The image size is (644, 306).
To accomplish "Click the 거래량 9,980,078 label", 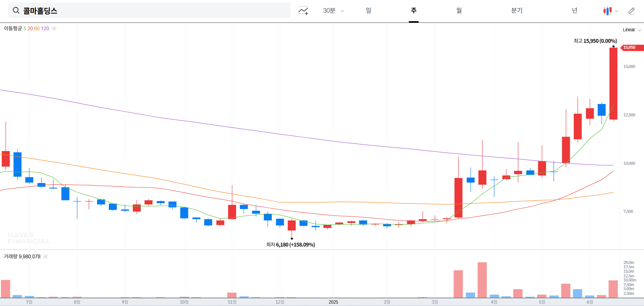I will 22,256.
